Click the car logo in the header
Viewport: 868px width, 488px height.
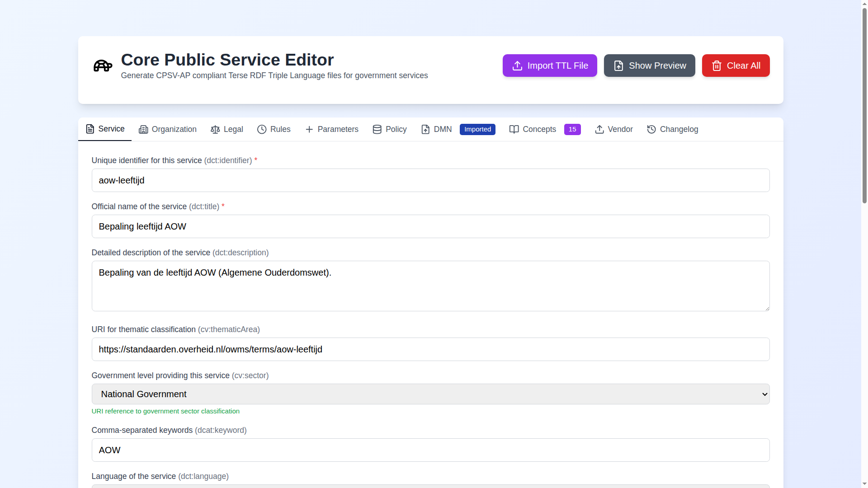(x=103, y=66)
